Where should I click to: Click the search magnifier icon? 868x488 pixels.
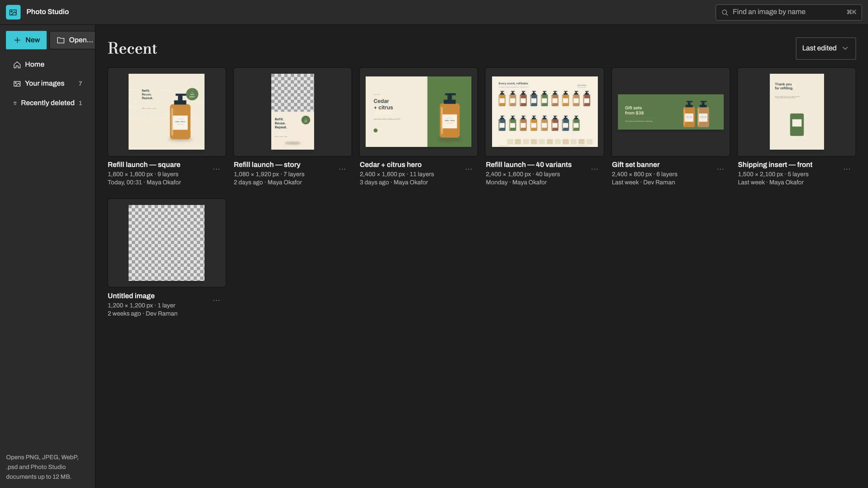725,12
